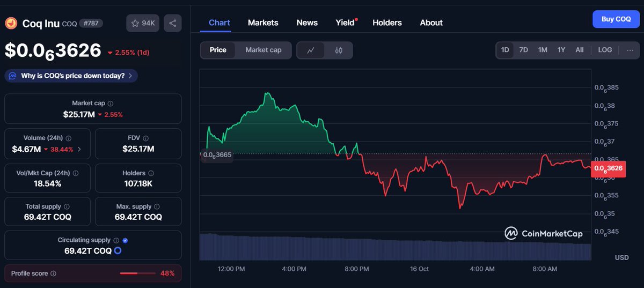Click the FDV info icon

146,138
